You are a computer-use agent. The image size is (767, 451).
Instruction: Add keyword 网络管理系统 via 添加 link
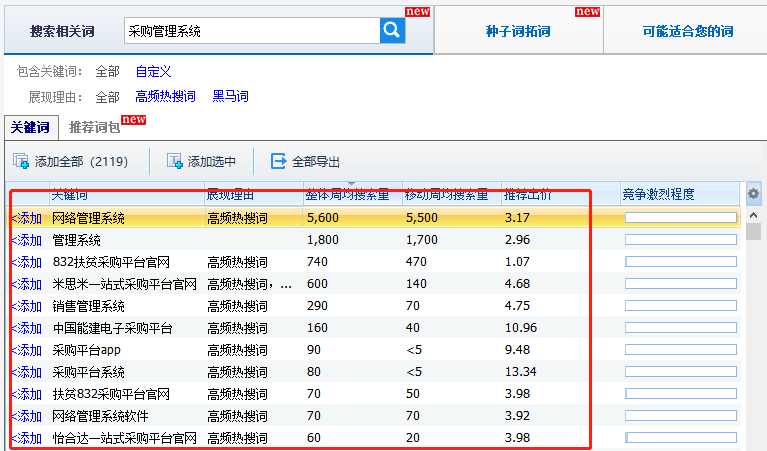(x=27, y=218)
